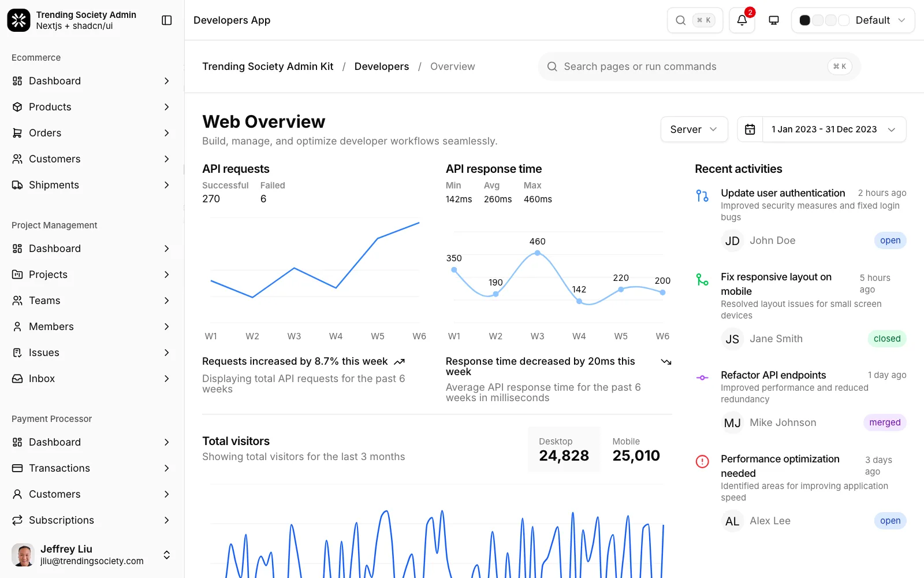The image size is (924, 578).
Task: Click the Inbox tray icon
Action: tap(17, 379)
